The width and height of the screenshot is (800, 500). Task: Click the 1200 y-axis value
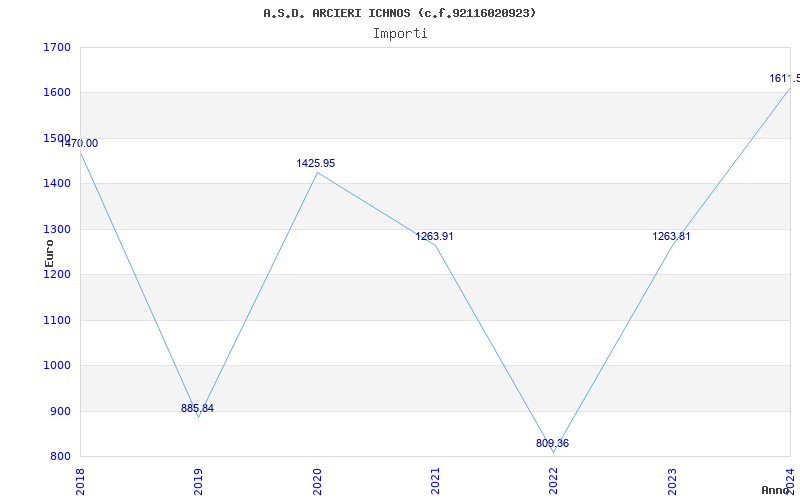(57, 274)
